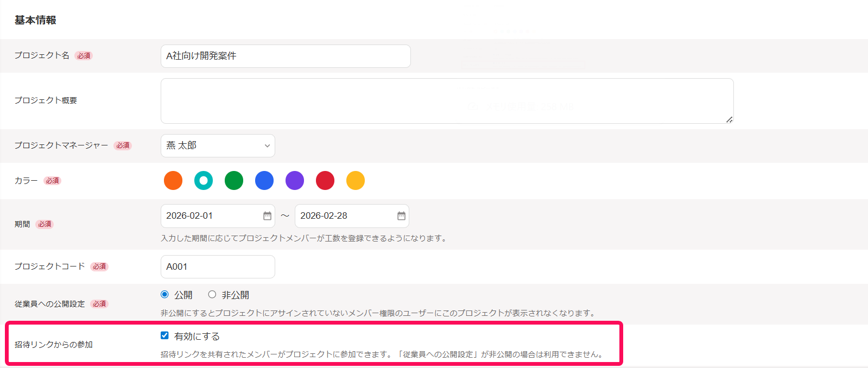The image size is (868, 368).
Task: Click the 有効にする label text
Action: click(197, 337)
